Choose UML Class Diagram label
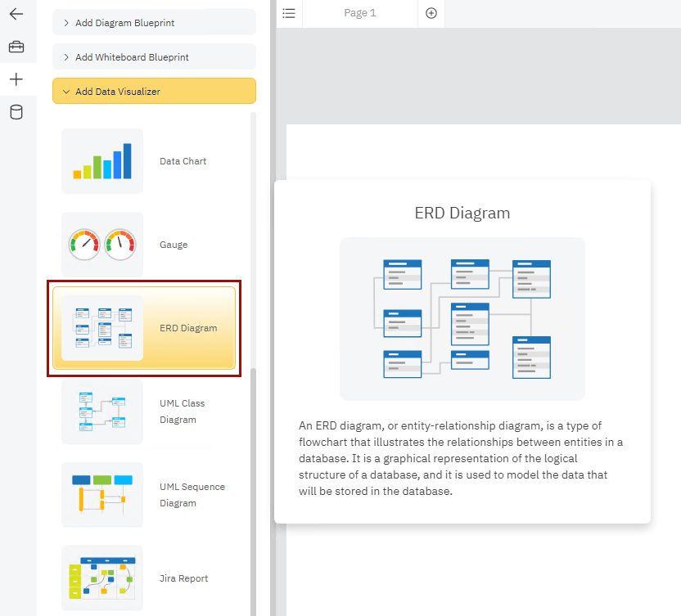This screenshot has height=616, width=681. (182, 411)
